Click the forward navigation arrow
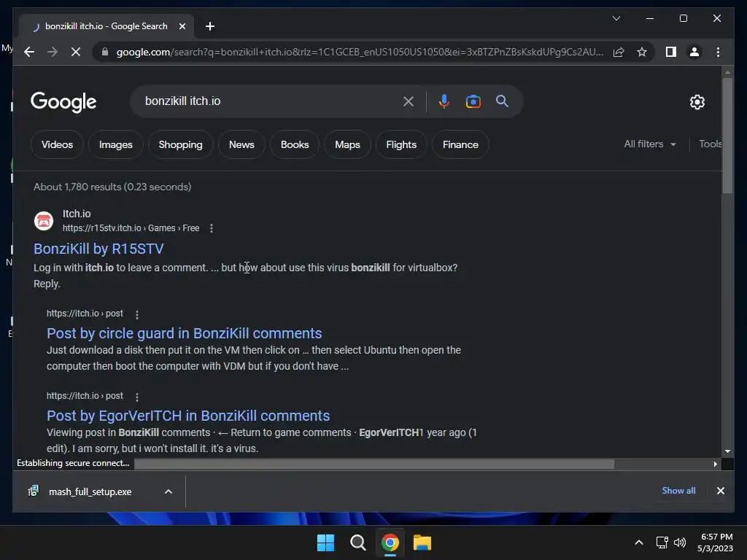The height and width of the screenshot is (560, 747). (x=53, y=52)
